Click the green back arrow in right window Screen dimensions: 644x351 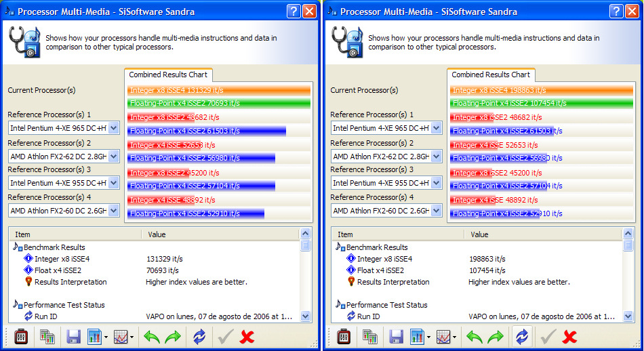pos(475,337)
